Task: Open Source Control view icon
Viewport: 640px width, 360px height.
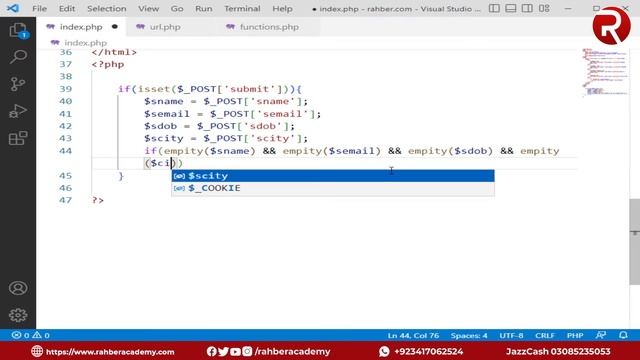Action: 18,84
